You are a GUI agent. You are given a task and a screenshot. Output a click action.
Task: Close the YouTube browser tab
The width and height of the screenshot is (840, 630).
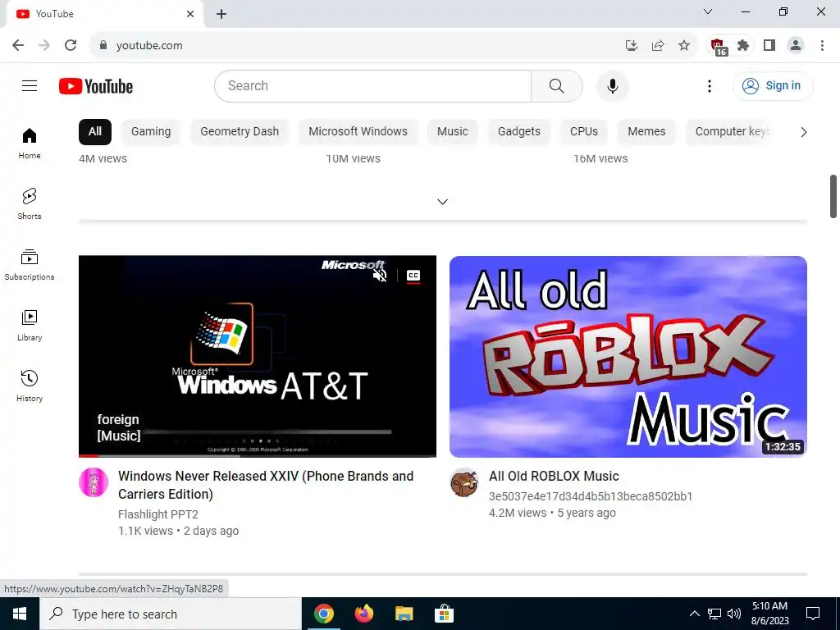pyautogui.click(x=190, y=14)
